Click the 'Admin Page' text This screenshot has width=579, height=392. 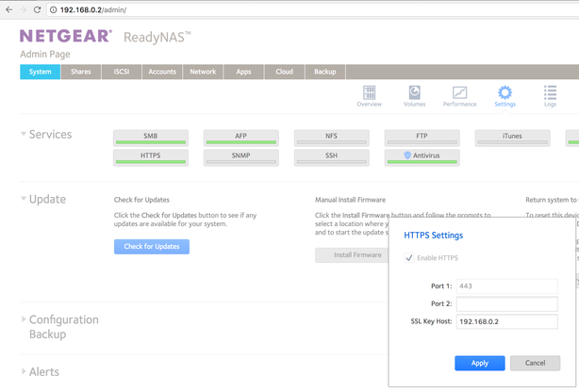tap(45, 55)
